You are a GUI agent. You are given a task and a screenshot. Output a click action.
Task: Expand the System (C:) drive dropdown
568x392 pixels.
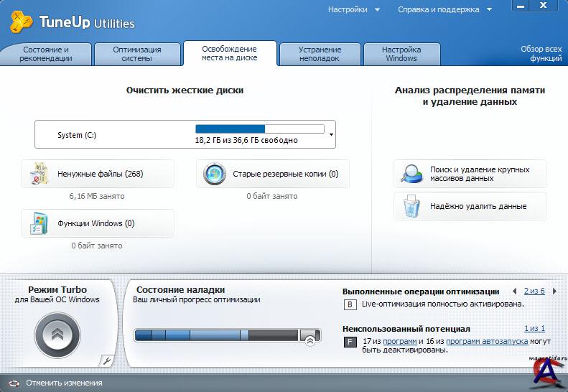[331, 134]
